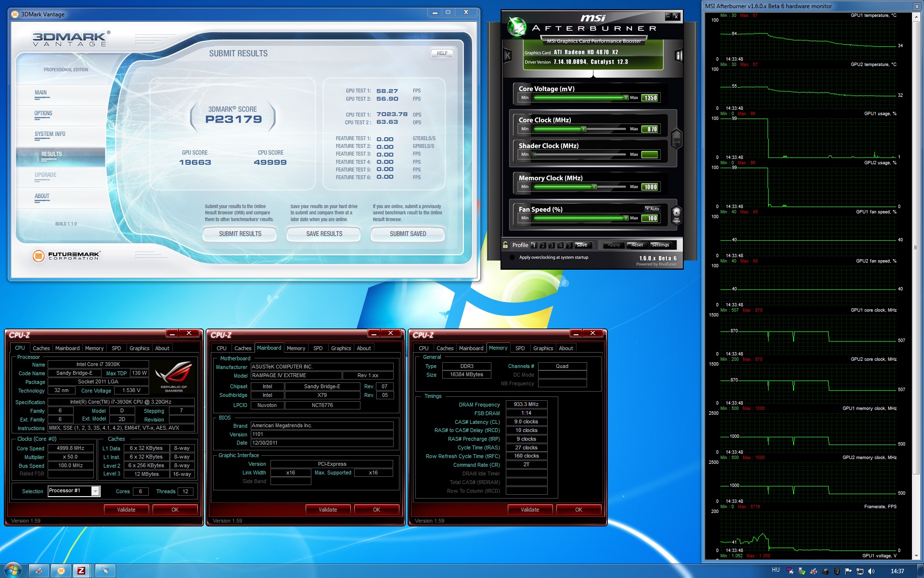
Task: Select profile slot 1 button
Action: pos(534,245)
